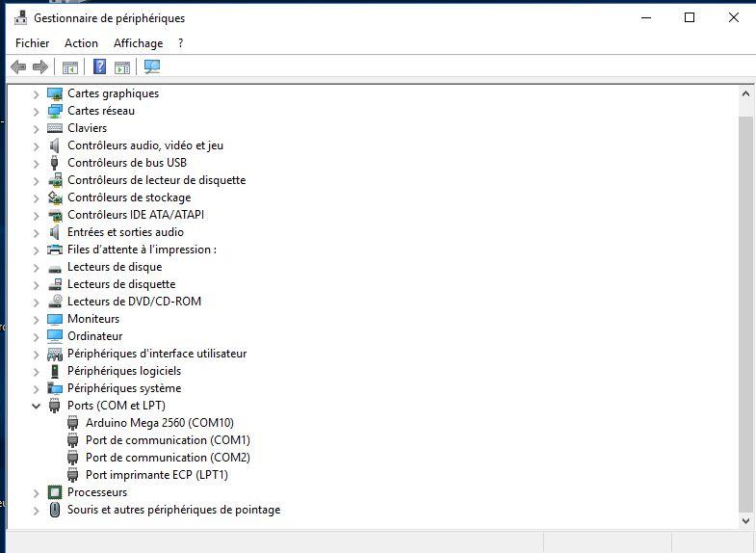
Task: Click the Souris mouse icon
Action: point(55,510)
